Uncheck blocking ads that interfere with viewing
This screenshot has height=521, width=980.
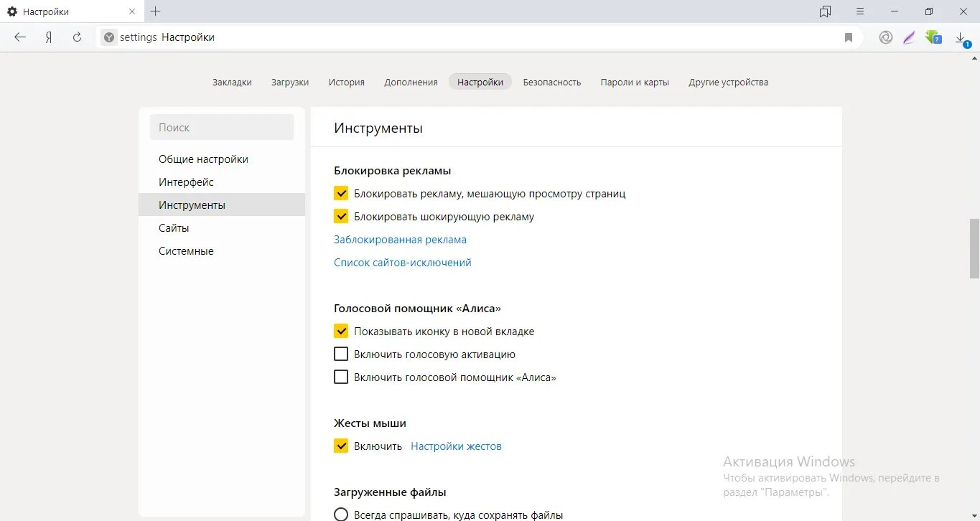pos(341,194)
